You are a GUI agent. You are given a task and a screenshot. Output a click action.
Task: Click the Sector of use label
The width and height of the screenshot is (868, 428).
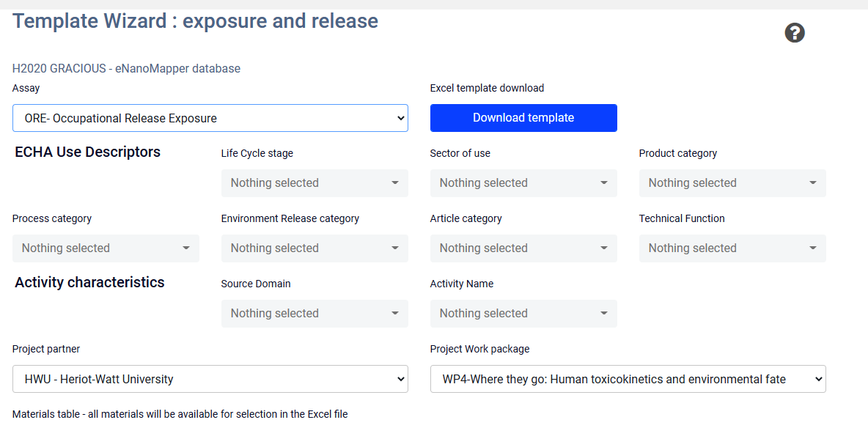460,153
